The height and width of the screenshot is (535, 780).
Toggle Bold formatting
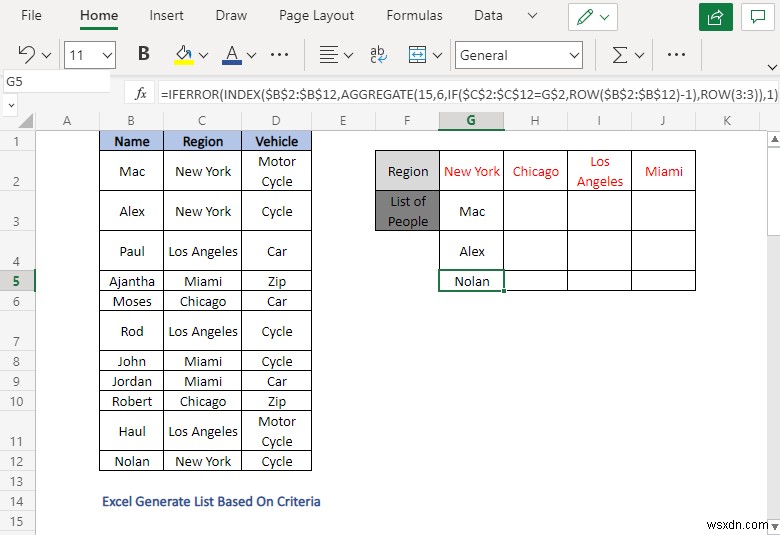click(144, 53)
